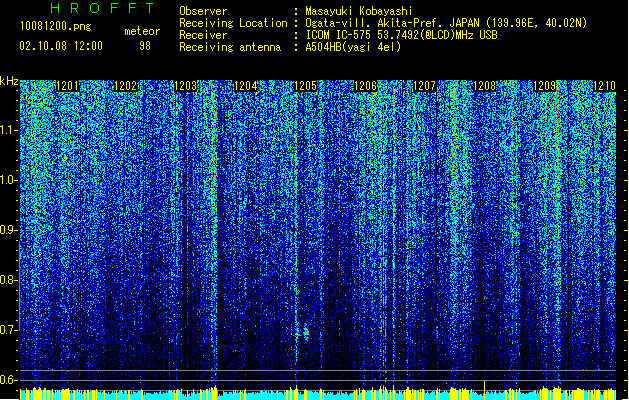Click the Receiving antenna label

click(x=230, y=47)
